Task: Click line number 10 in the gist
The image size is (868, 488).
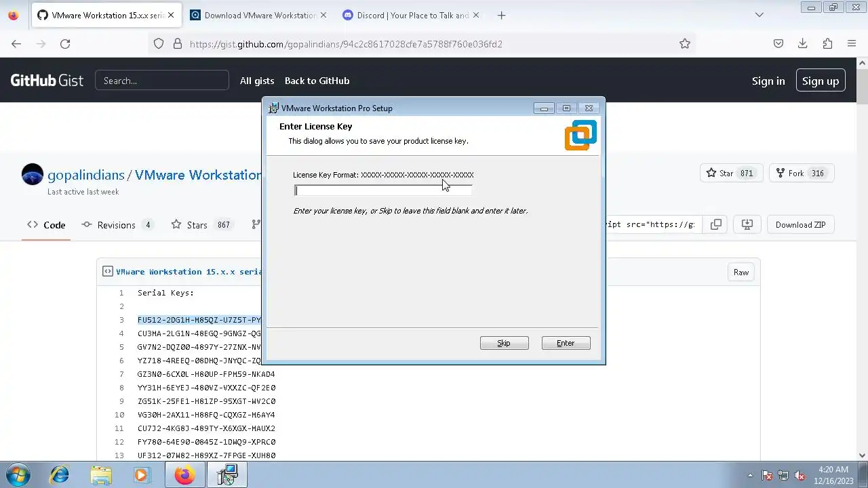Action: 119,415
